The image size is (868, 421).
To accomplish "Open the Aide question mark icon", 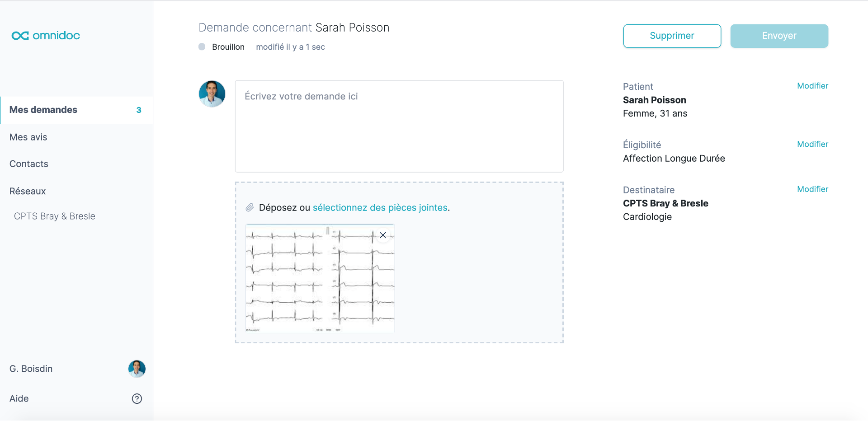I will (x=137, y=398).
